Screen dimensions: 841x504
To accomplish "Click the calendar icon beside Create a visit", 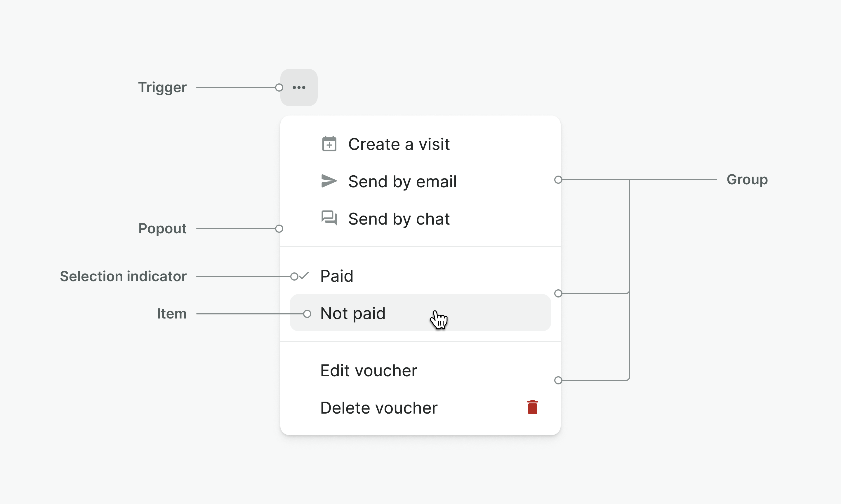I will pyautogui.click(x=329, y=144).
